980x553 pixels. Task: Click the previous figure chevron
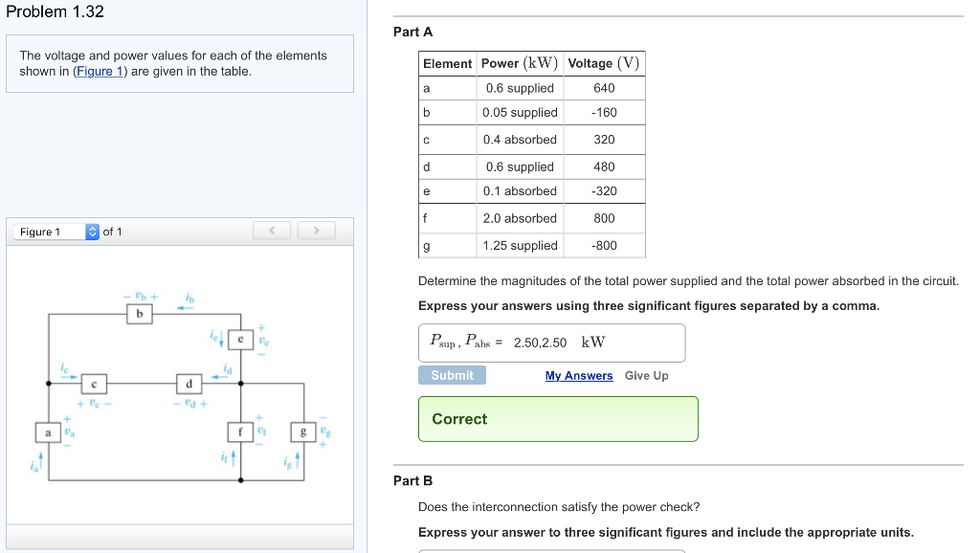(x=272, y=230)
